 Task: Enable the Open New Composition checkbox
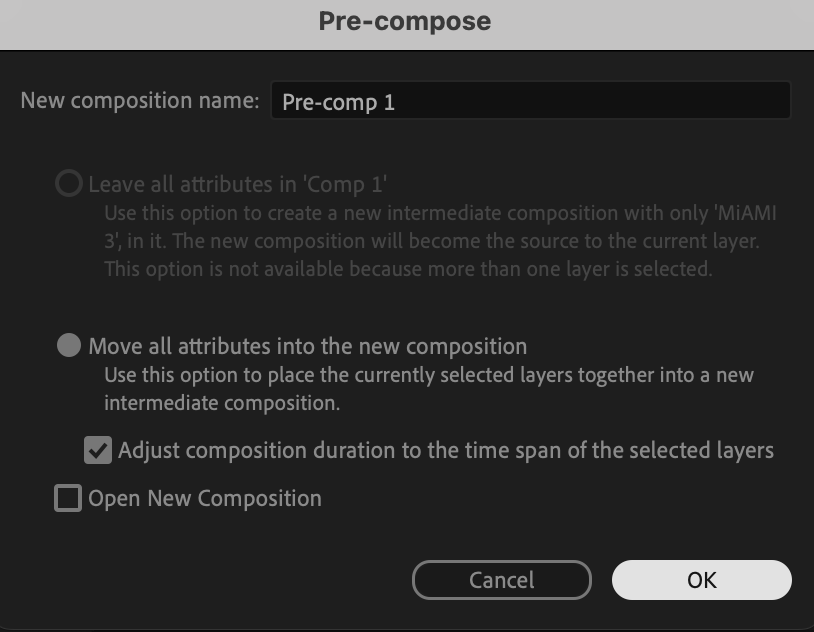68,498
